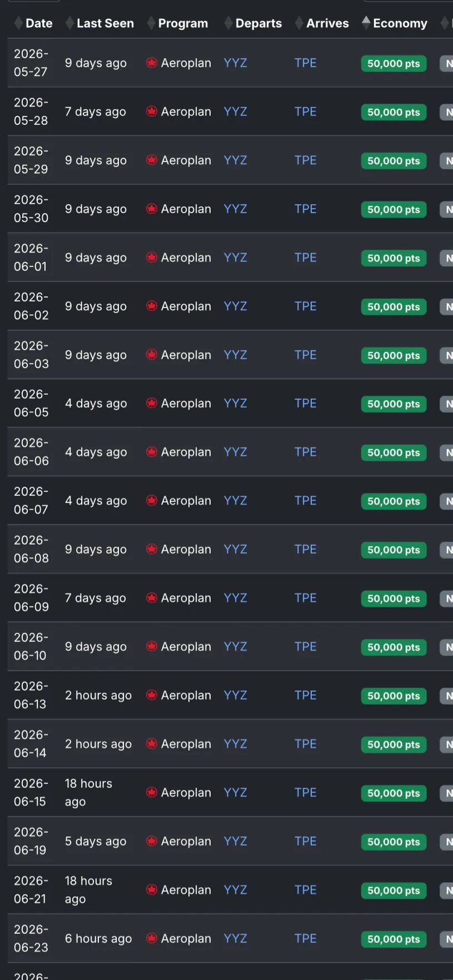The width and height of the screenshot is (453, 980).
Task: Click Aeroplan logo in the 2026-05-27 row
Action: 152,63
